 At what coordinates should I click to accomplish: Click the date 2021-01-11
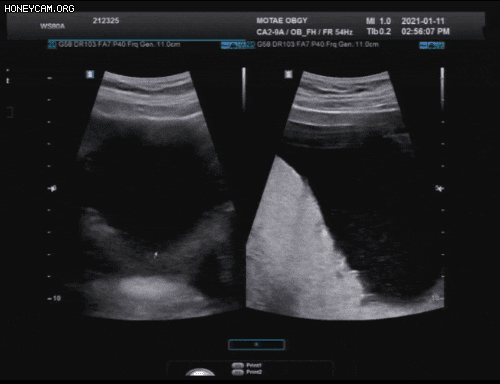pyautogui.click(x=423, y=21)
